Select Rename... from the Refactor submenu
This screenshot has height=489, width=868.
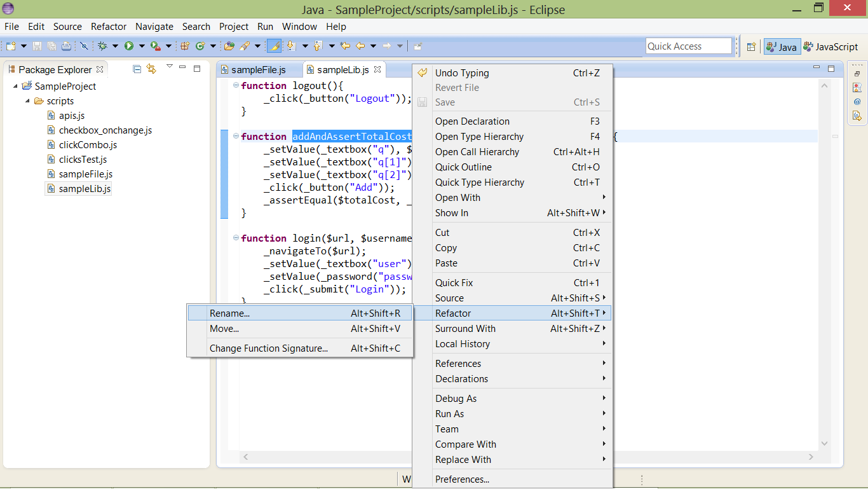(x=229, y=313)
